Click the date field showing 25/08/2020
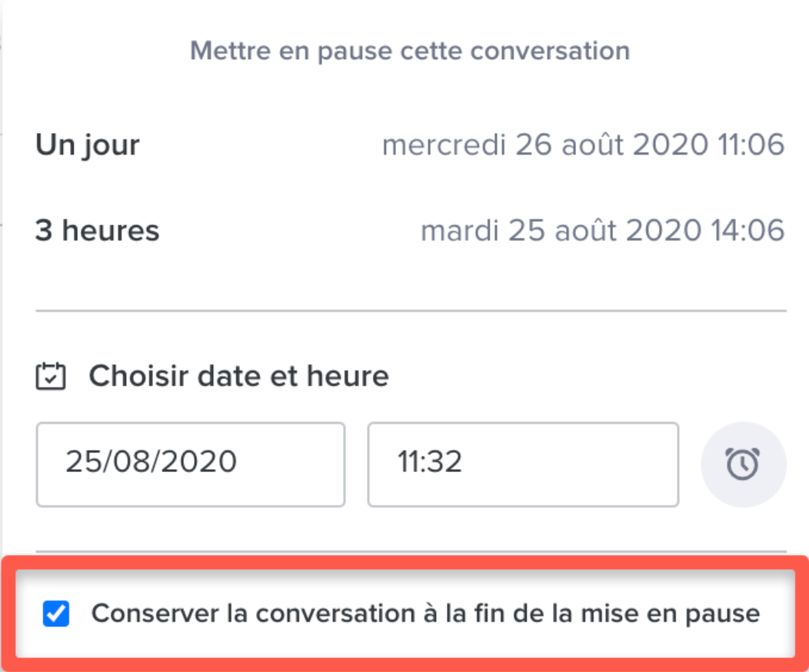 tap(191, 464)
